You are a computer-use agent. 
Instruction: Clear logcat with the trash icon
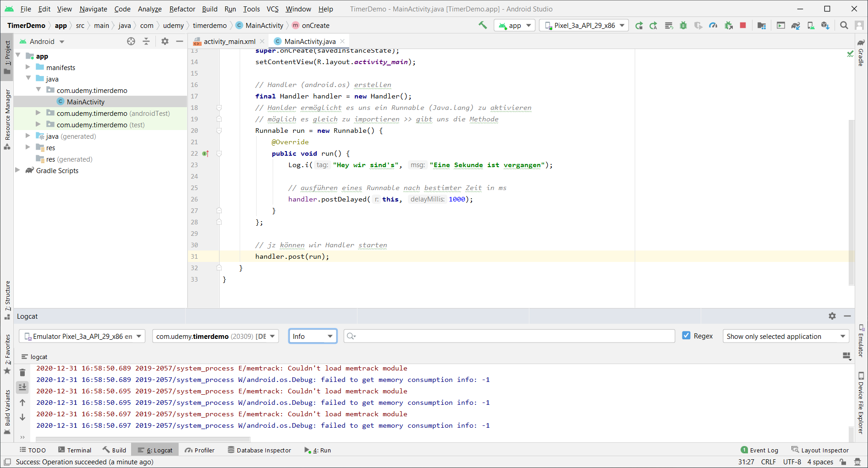click(22, 372)
